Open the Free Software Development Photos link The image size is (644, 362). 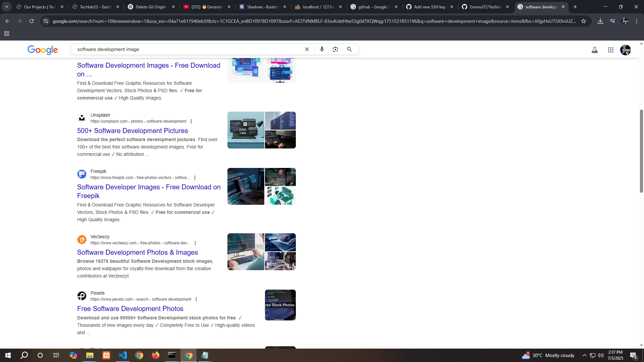(x=130, y=309)
